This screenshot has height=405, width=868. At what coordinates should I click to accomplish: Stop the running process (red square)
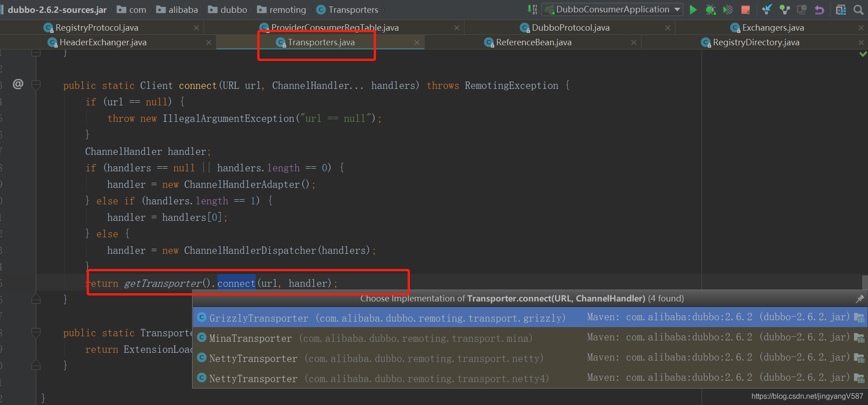pyautogui.click(x=746, y=10)
